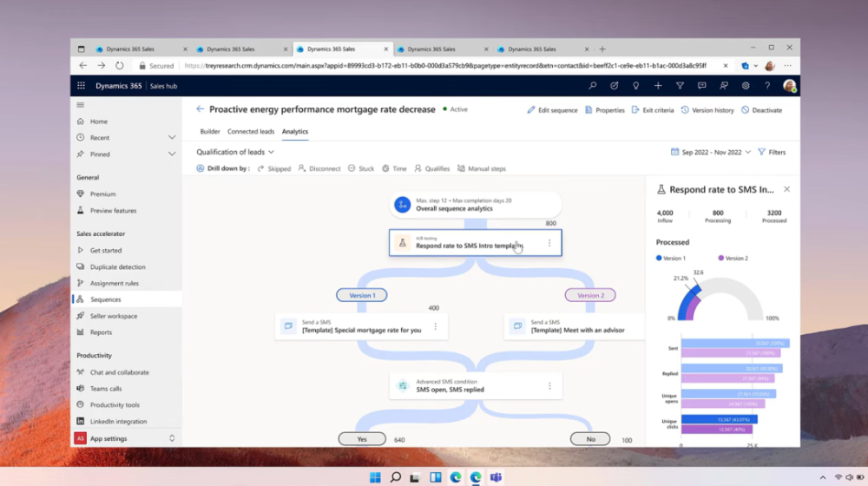Close the Respond rate side panel

click(x=786, y=189)
